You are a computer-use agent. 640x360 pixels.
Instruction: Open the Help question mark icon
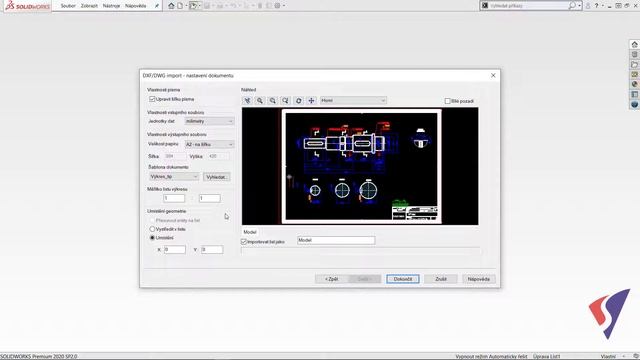[596, 6]
